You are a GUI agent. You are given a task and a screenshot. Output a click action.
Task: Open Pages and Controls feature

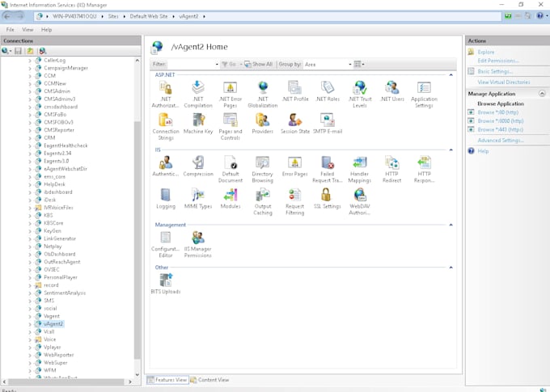pos(231,127)
